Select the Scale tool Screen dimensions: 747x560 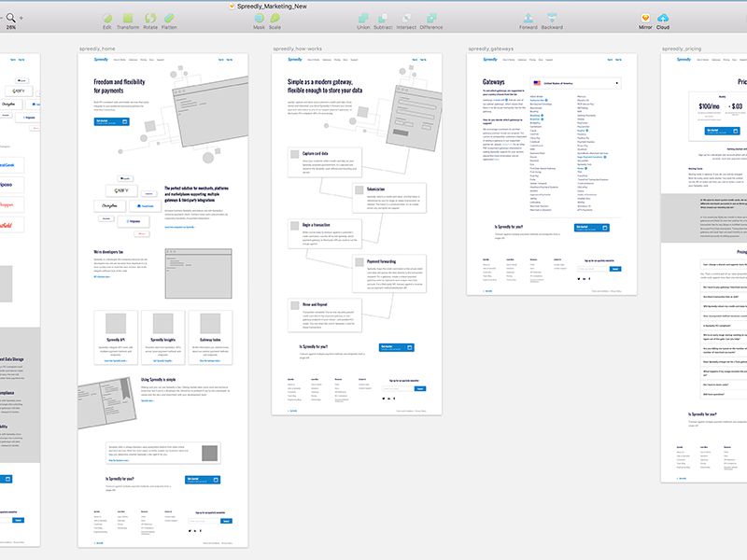coord(275,18)
